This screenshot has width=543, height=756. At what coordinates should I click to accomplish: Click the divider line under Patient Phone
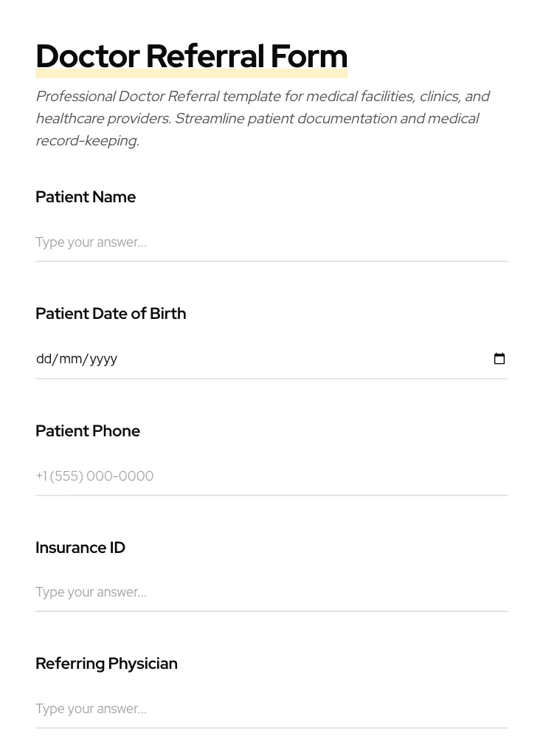coord(271,495)
